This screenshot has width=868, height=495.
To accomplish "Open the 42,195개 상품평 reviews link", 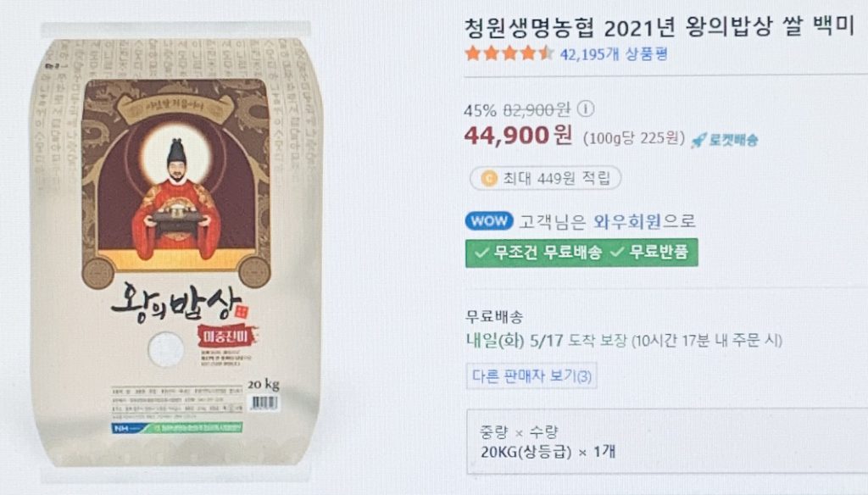I will coord(614,54).
